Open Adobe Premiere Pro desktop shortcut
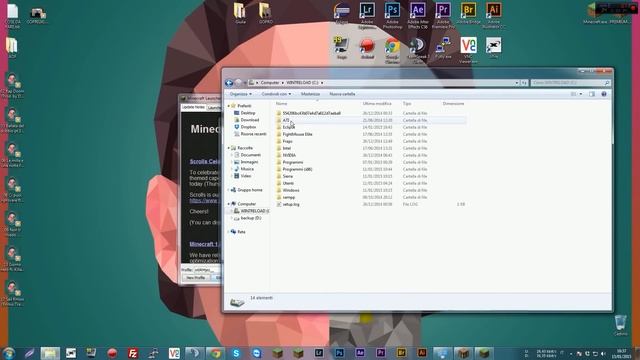The width and height of the screenshot is (640, 360). click(x=443, y=16)
